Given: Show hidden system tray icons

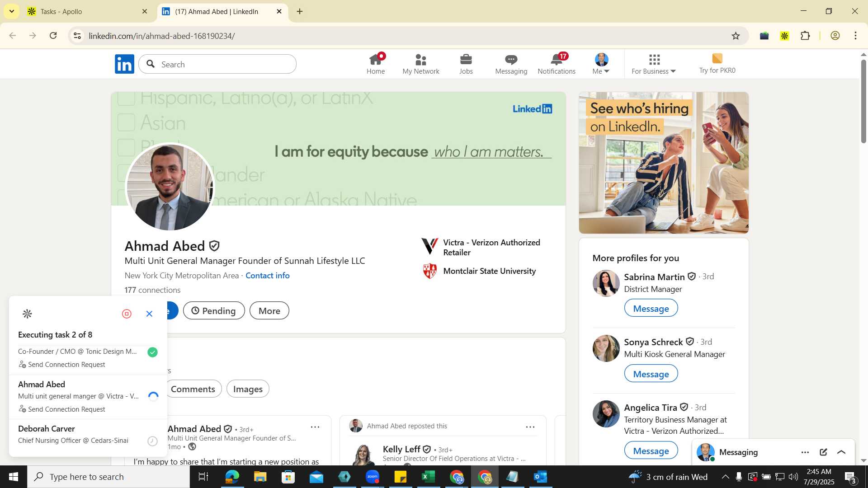Looking at the screenshot, I should [x=725, y=477].
